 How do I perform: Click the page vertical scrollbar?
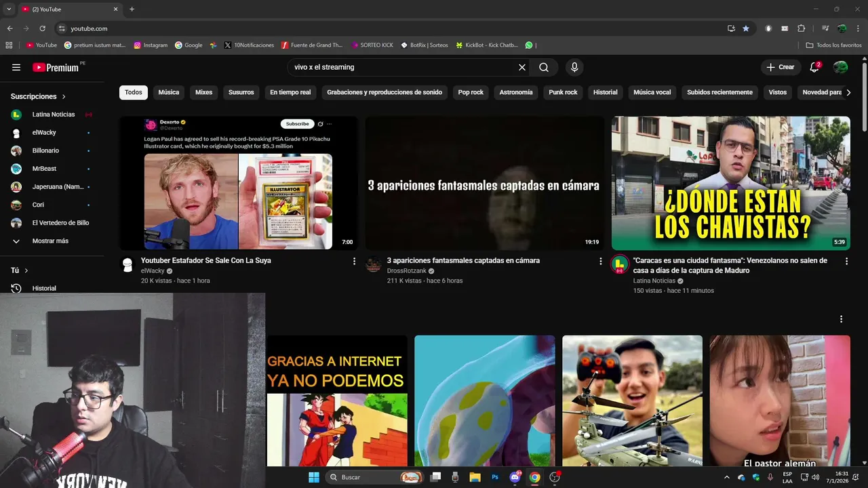tap(865, 98)
